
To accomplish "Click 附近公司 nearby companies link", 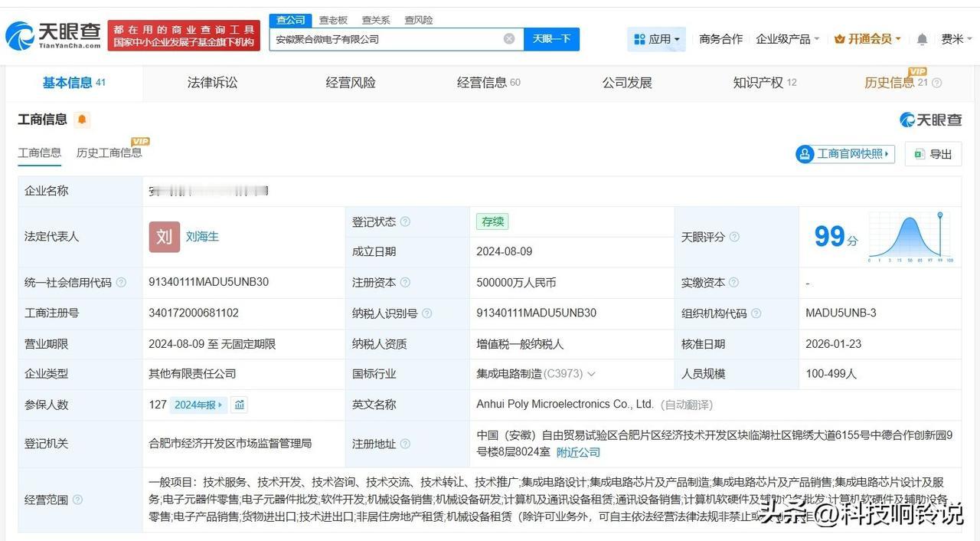I will (x=578, y=452).
